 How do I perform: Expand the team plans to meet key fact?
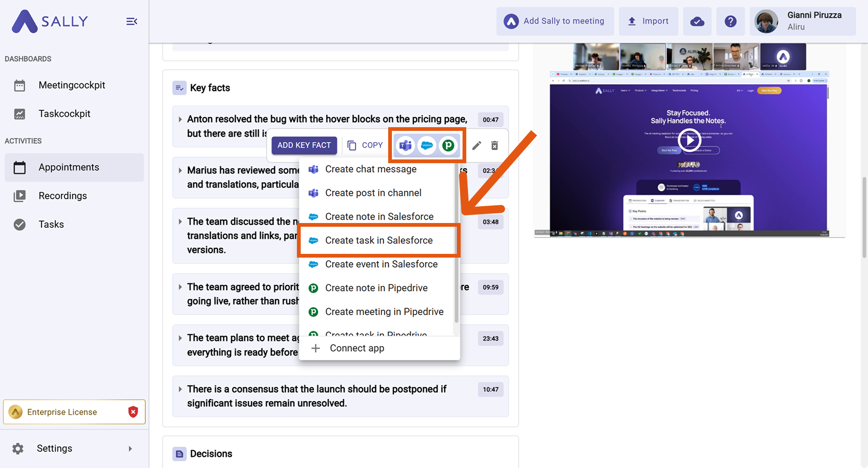[180, 338]
